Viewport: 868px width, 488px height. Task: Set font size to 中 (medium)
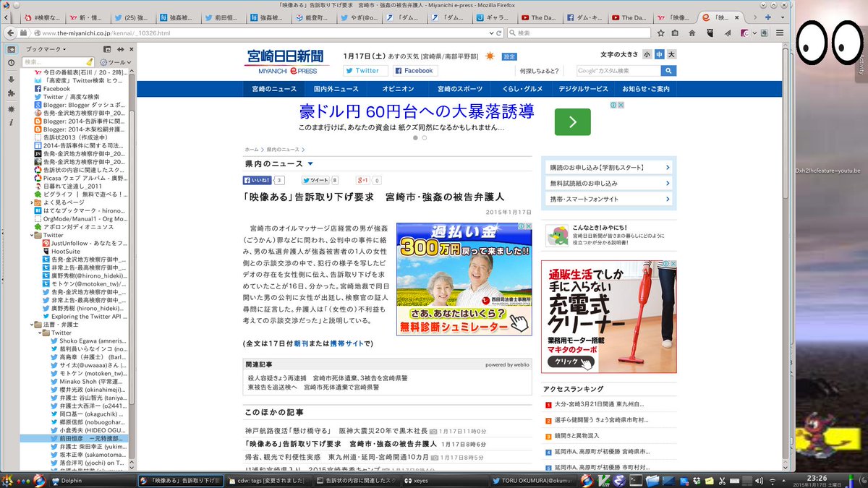(659, 54)
